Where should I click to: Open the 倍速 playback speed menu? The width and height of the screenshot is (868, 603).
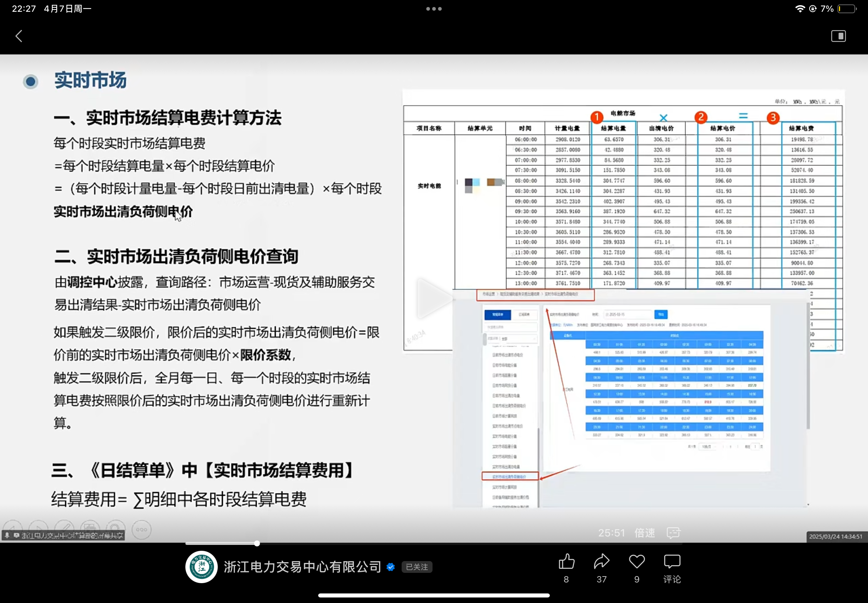645,533
